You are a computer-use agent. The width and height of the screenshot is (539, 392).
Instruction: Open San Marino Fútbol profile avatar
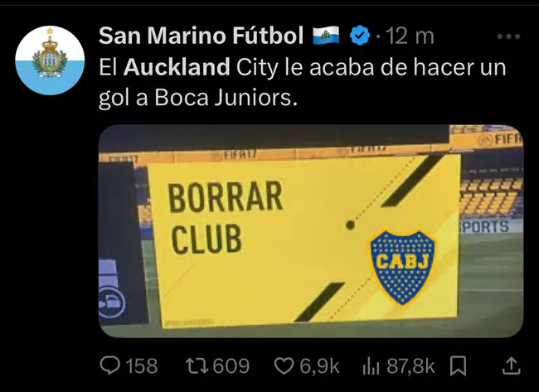pos(50,60)
